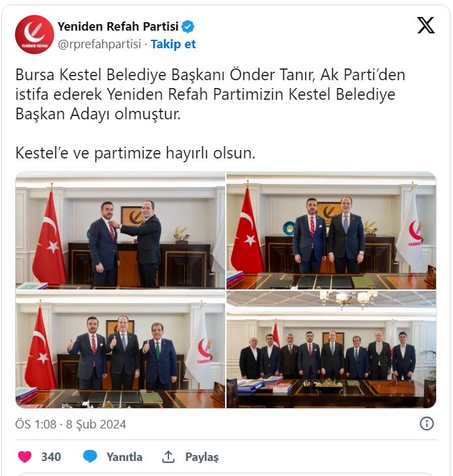Click the tweet info circle icon
Screen dimensions: 453x476
pyautogui.click(x=427, y=423)
